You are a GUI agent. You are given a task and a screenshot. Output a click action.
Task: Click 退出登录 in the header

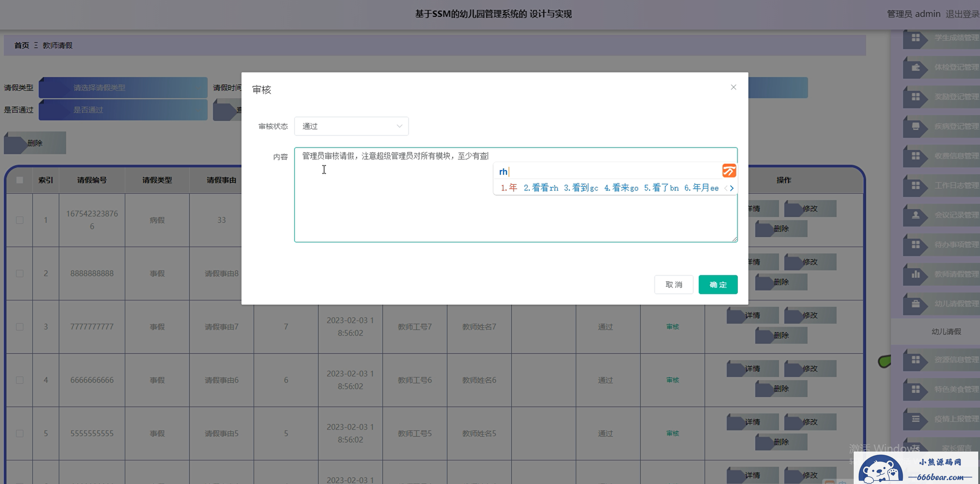tap(962, 14)
